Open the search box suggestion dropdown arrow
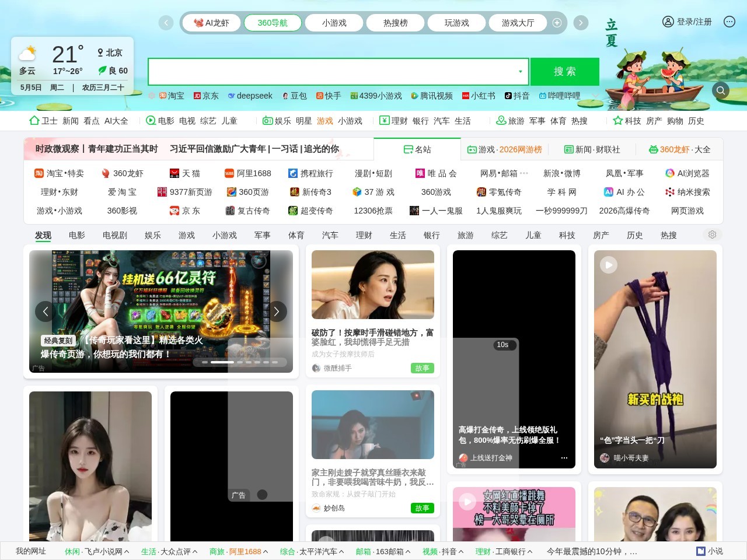747x560 pixels. pyautogui.click(x=520, y=72)
